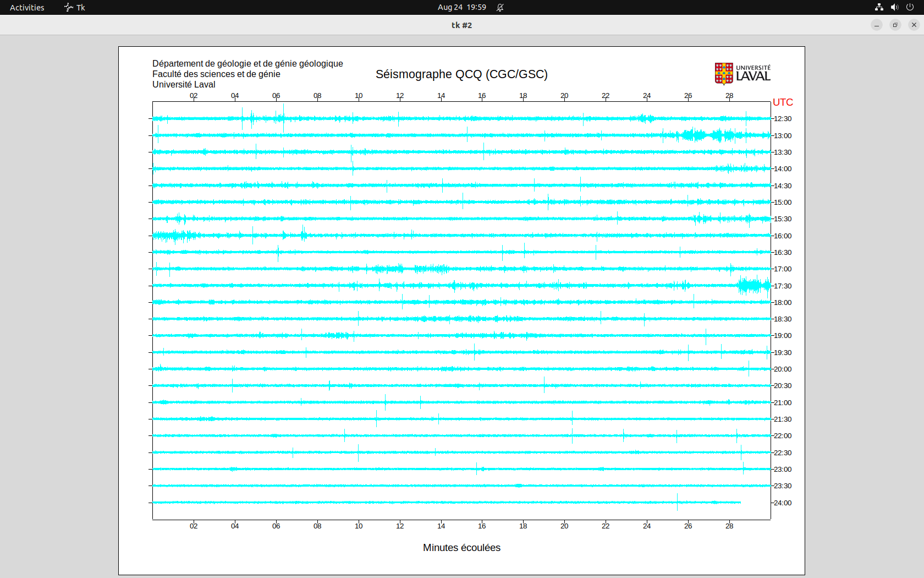
Task: Click the Faculté des sciences et de génie line
Action: pyautogui.click(x=216, y=74)
